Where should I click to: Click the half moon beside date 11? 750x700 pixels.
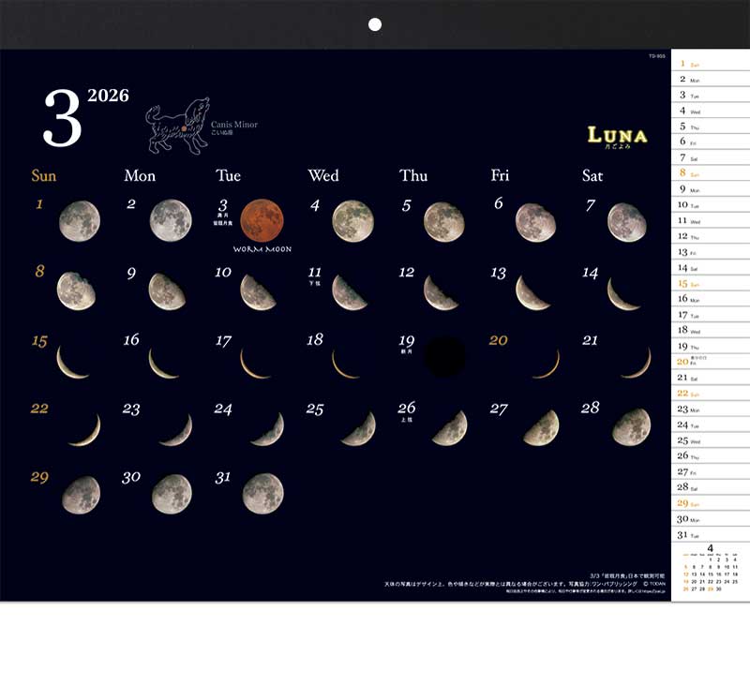coord(350,292)
